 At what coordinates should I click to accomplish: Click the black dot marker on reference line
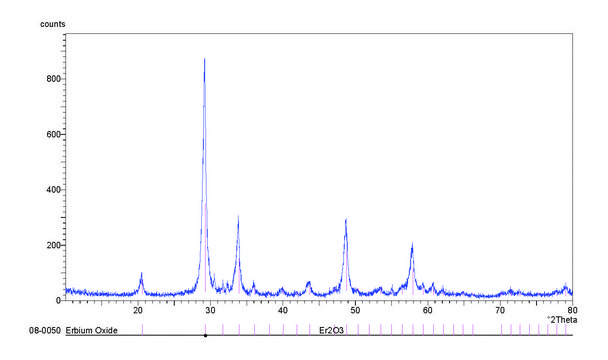click(x=206, y=336)
